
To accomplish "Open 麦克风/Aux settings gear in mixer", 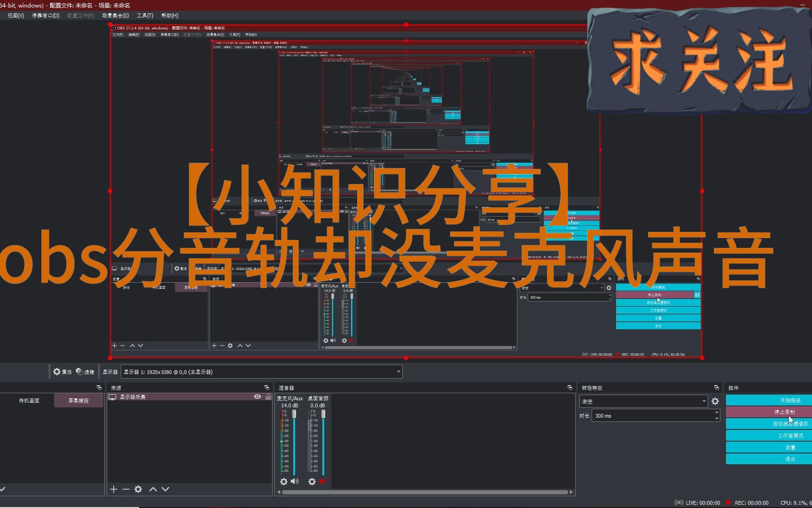I will [x=283, y=482].
